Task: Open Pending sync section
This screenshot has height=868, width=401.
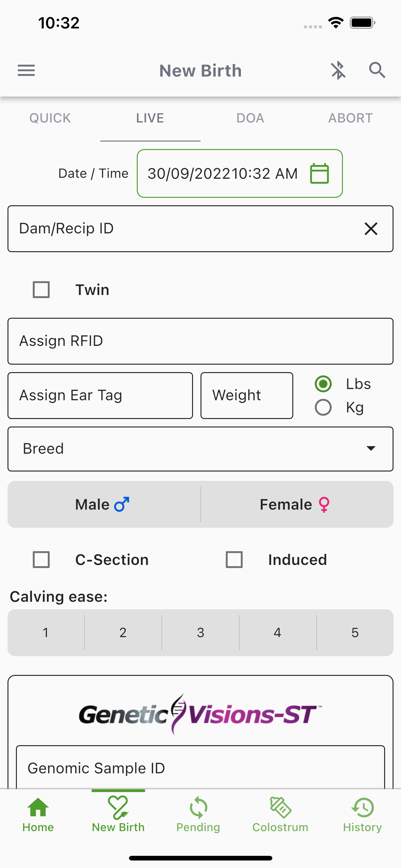Action: 198,815
